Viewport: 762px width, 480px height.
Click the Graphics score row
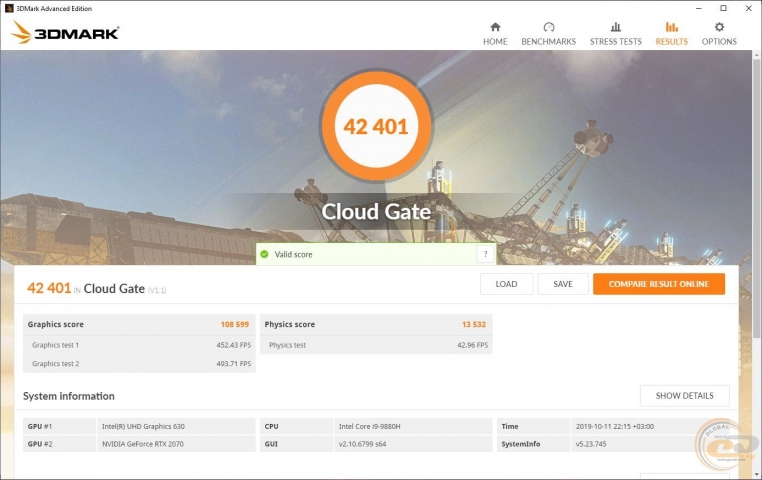139,325
